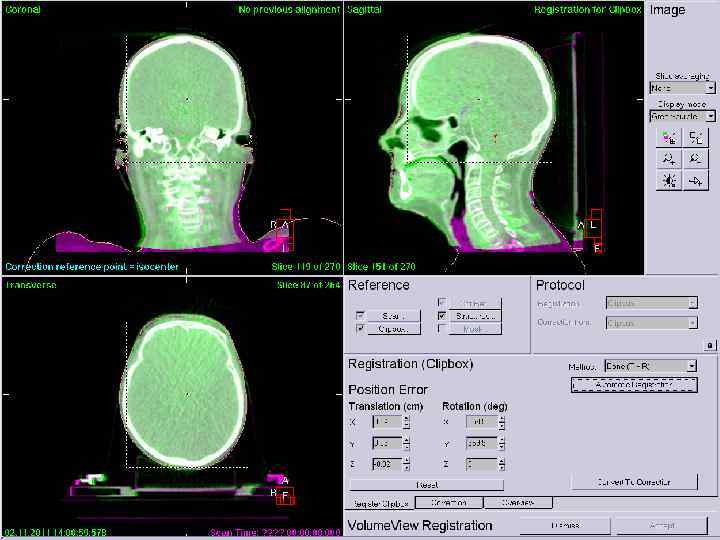Increase Rotation X with the up arrow
This screenshot has width=720, height=540.
click(x=501, y=418)
